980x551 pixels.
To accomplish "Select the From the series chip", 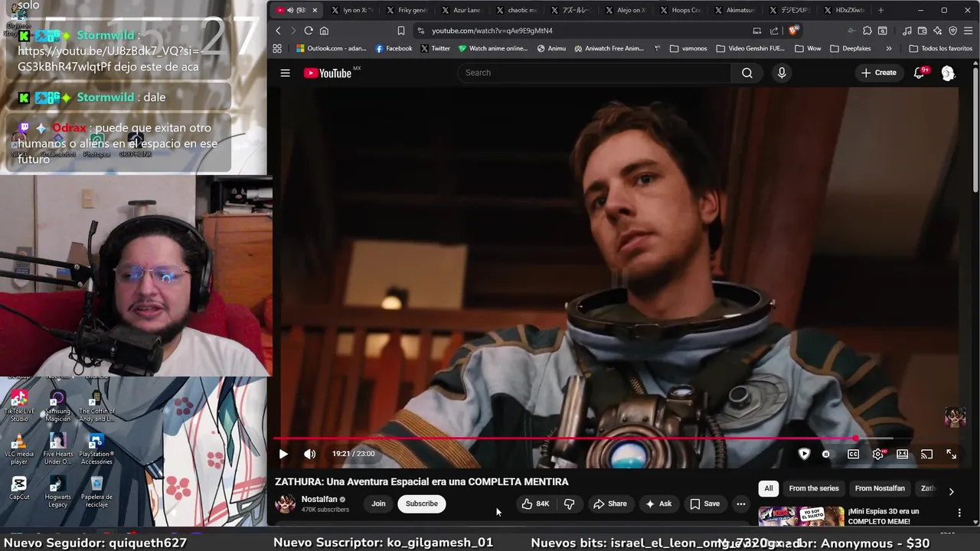I will [x=814, y=488].
